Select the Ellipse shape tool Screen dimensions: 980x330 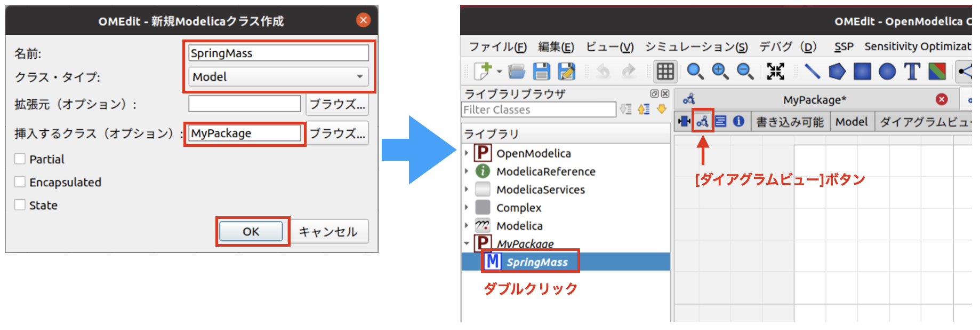887,71
